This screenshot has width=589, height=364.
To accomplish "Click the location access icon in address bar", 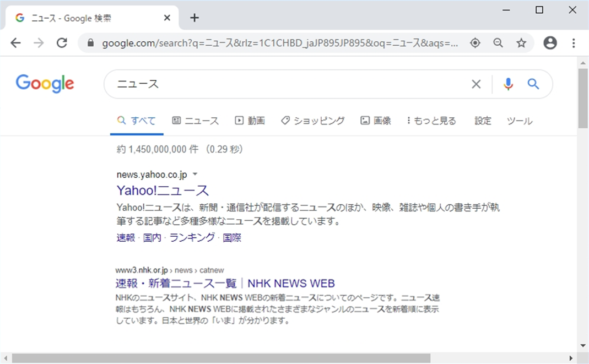I will tap(475, 43).
